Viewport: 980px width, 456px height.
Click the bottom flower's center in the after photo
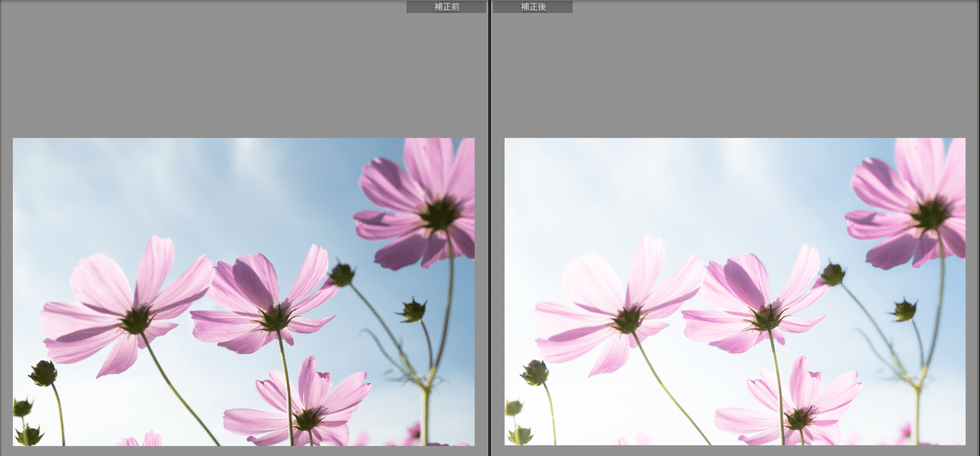click(x=800, y=418)
